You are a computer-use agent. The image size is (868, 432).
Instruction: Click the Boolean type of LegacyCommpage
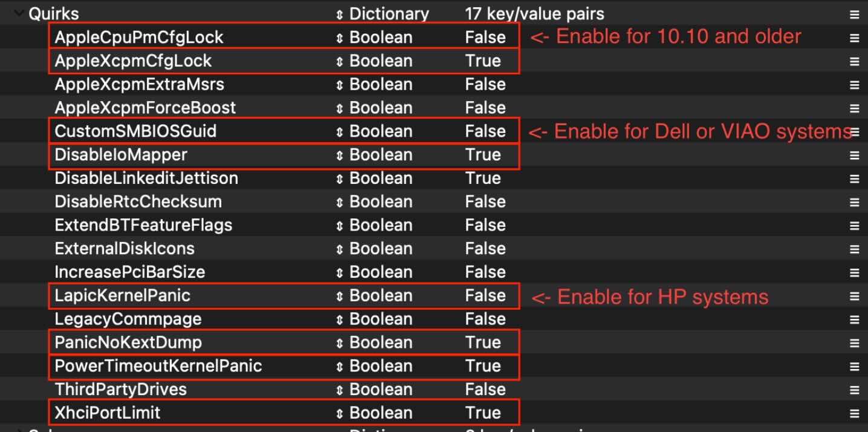coord(381,319)
